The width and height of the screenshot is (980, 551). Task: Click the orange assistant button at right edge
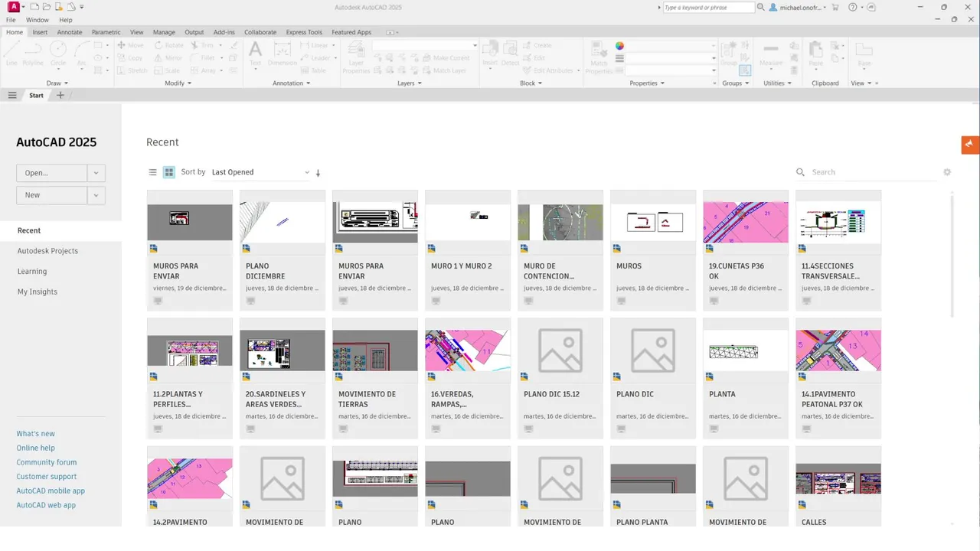click(x=970, y=145)
